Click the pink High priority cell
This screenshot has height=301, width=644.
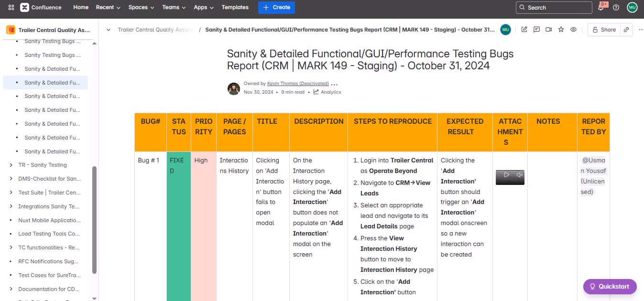pyautogui.click(x=204, y=226)
